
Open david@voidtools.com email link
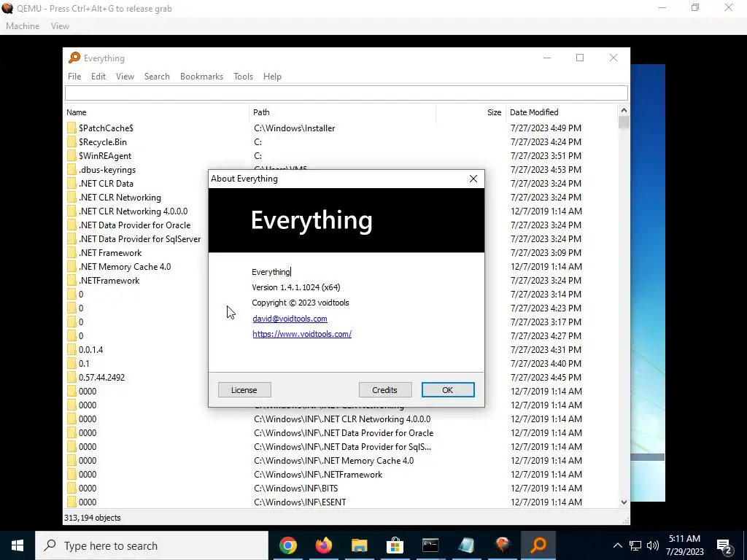[x=290, y=319]
